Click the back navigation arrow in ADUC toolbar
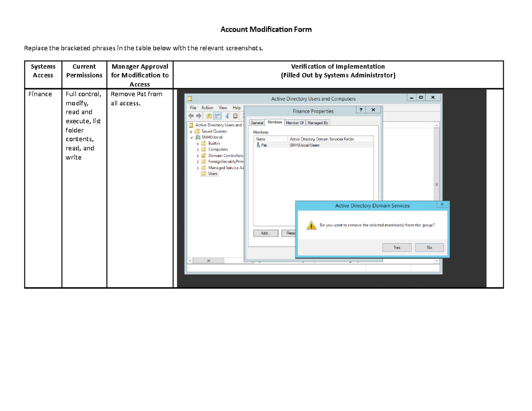532x411 pixels. click(192, 116)
